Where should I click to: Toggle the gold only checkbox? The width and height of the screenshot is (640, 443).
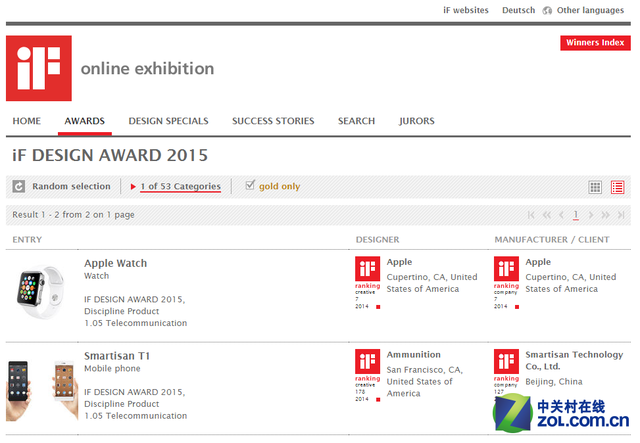(x=250, y=185)
